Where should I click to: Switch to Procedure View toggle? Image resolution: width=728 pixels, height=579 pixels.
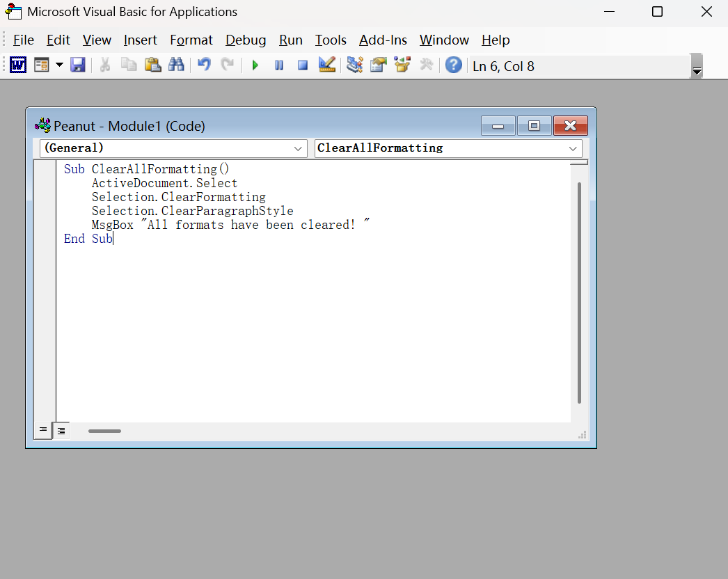43,430
